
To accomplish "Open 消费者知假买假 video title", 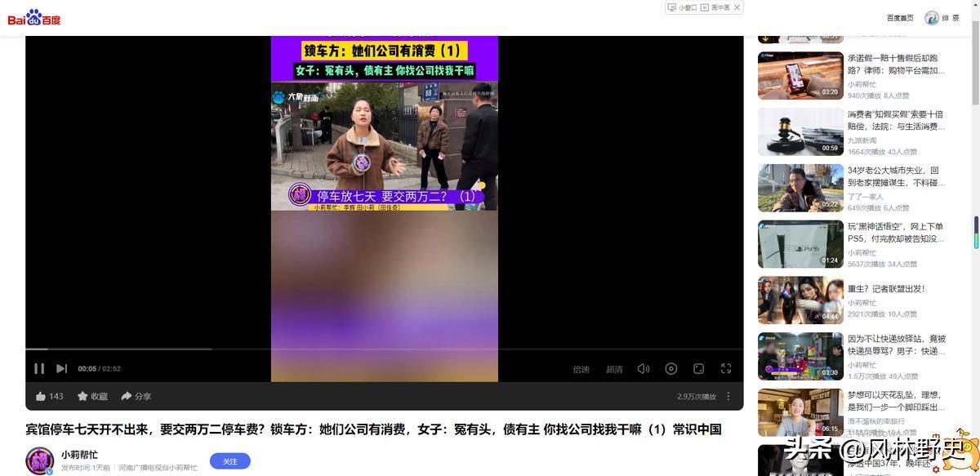I will pos(896,120).
